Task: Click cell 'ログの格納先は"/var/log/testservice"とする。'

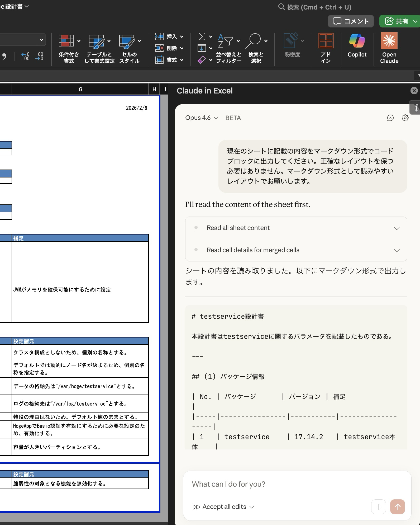Action: click(80, 404)
